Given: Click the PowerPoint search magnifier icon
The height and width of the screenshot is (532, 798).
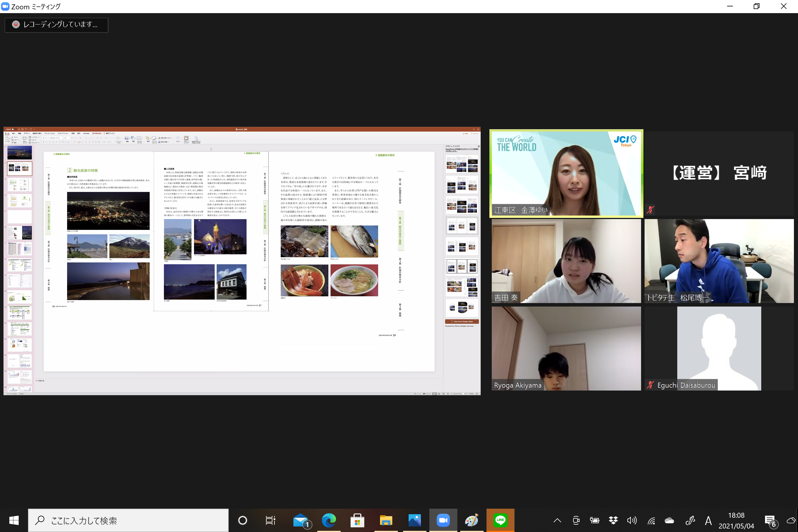Looking at the screenshot, I should pyautogui.click(x=474, y=129).
